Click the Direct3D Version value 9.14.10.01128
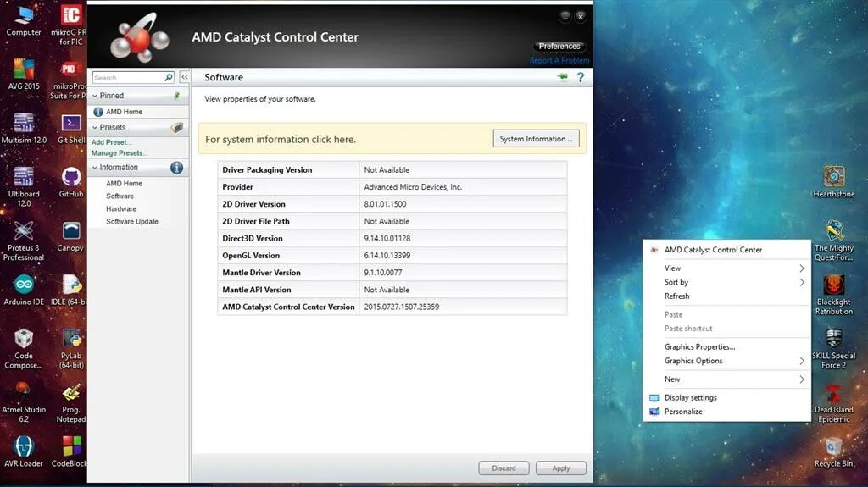This screenshot has height=487, width=868. point(387,239)
